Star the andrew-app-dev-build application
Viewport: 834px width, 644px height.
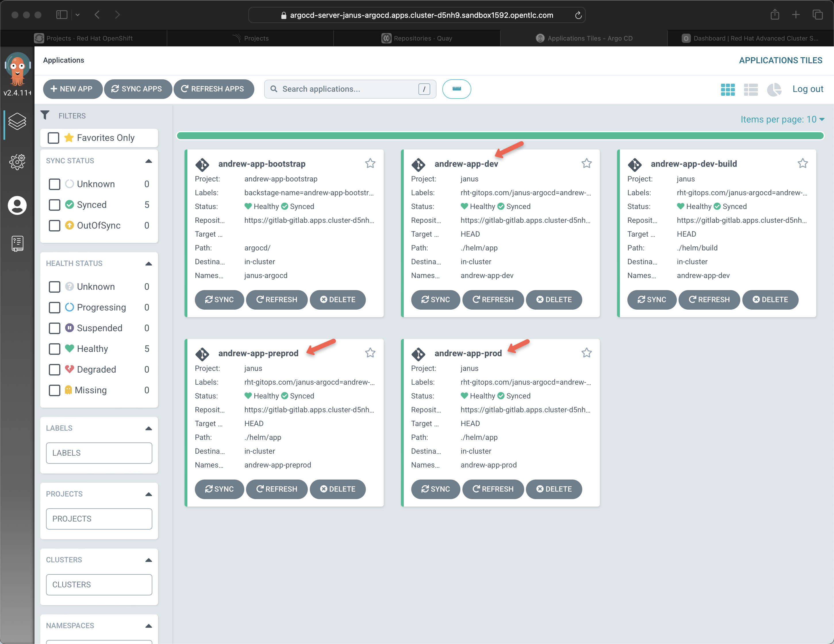click(x=802, y=164)
